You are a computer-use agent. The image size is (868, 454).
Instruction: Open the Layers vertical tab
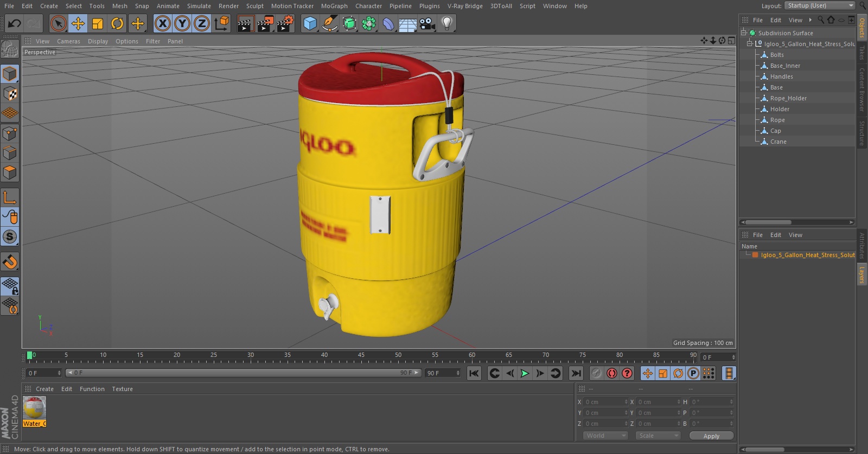(861, 275)
